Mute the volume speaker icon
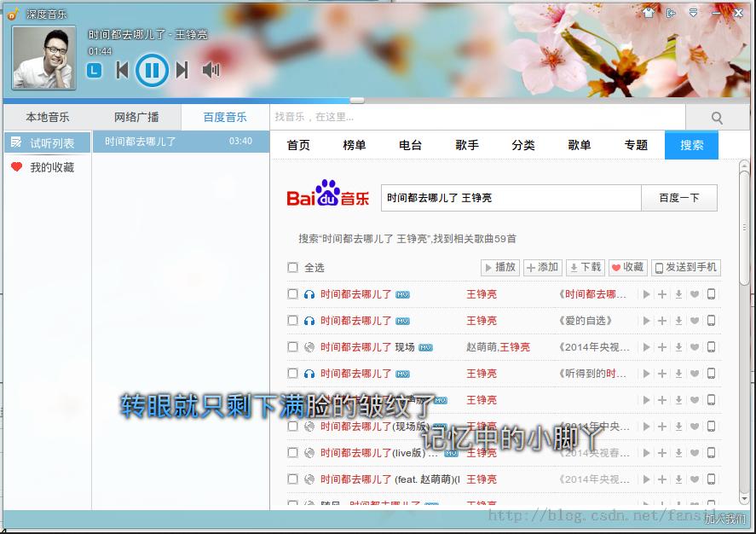Image resolution: width=756 pixels, height=534 pixels. [x=211, y=71]
